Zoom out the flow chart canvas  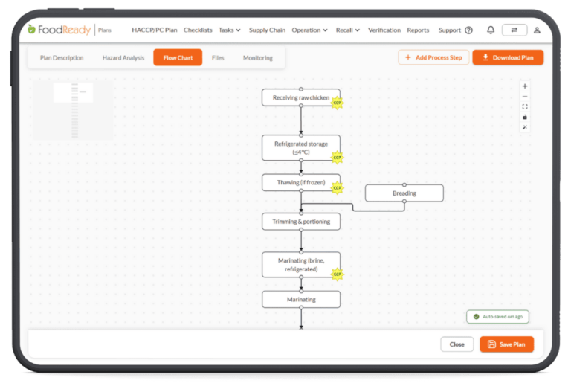click(525, 97)
